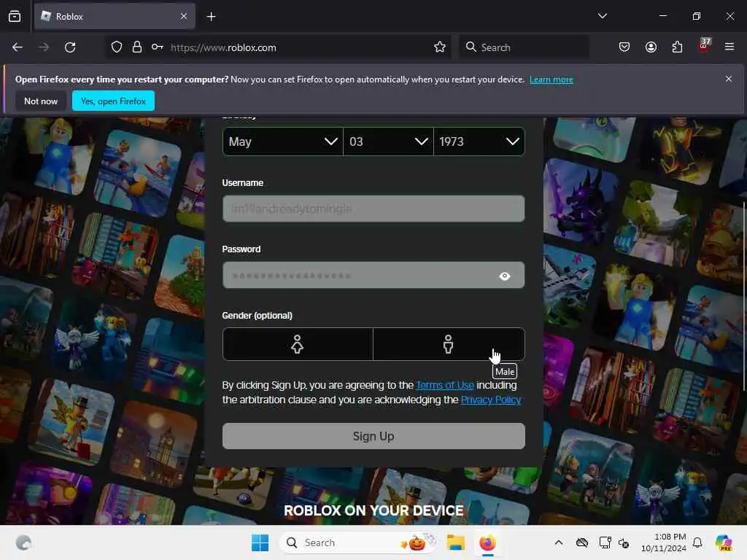Open Copilot preview taskbar icon

pyautogui.click(x=724, y=542)
